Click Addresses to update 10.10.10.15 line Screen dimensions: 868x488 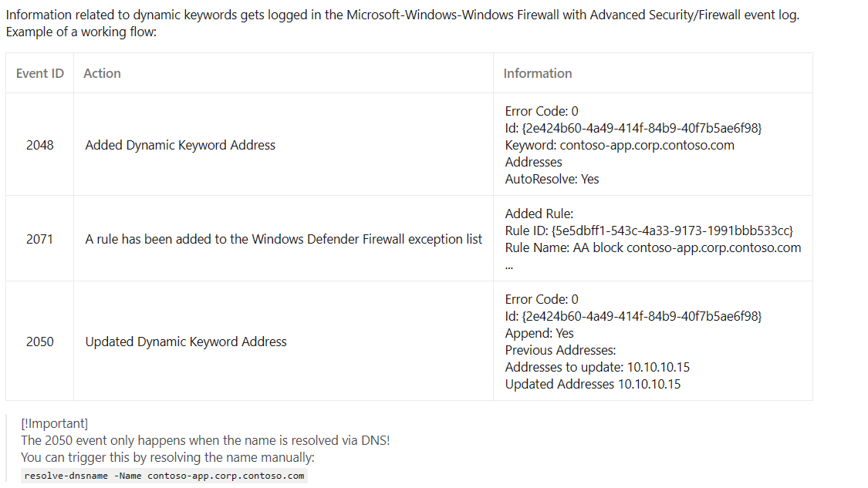pyautogui.click(x=597, y=367)
